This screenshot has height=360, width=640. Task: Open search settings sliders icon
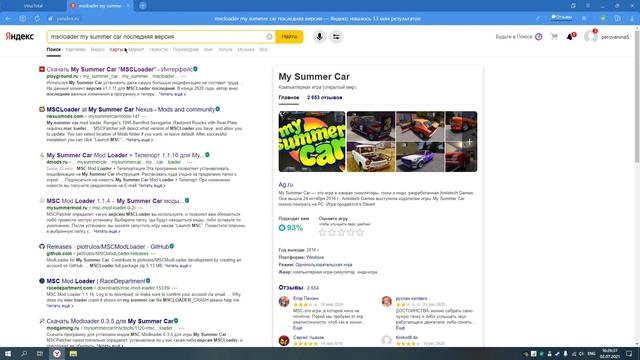click(x=336, y=37)
